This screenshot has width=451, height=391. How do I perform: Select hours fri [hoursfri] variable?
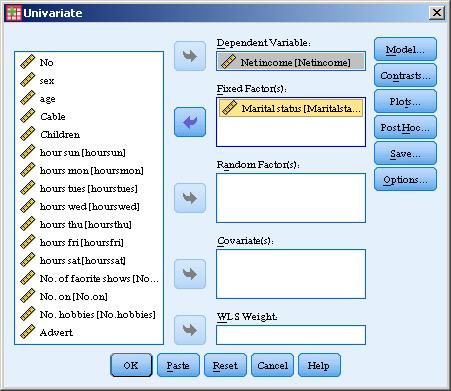click(89, 242)
